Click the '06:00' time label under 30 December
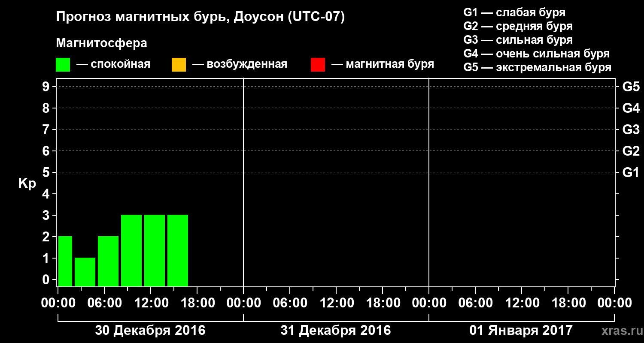The width and height of the screenshot is (644, 343). pyautogui.click(x=104, y=303)
